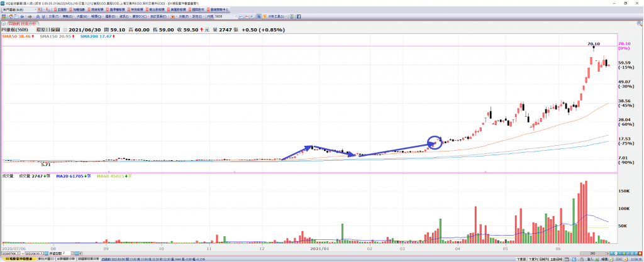Click the stepper beside 屏蔽空間 field
Screen dimensions: 644x262
click(72, 253)
